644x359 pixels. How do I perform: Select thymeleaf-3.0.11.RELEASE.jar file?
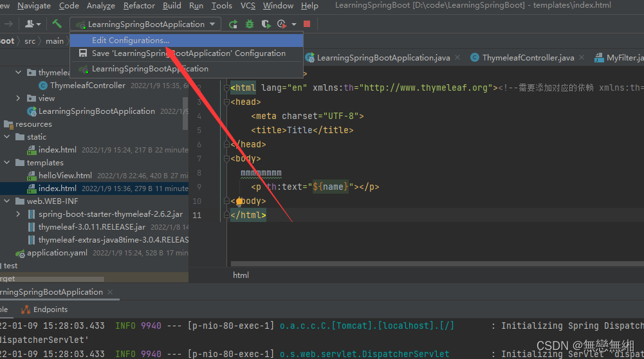coord(91,227)
